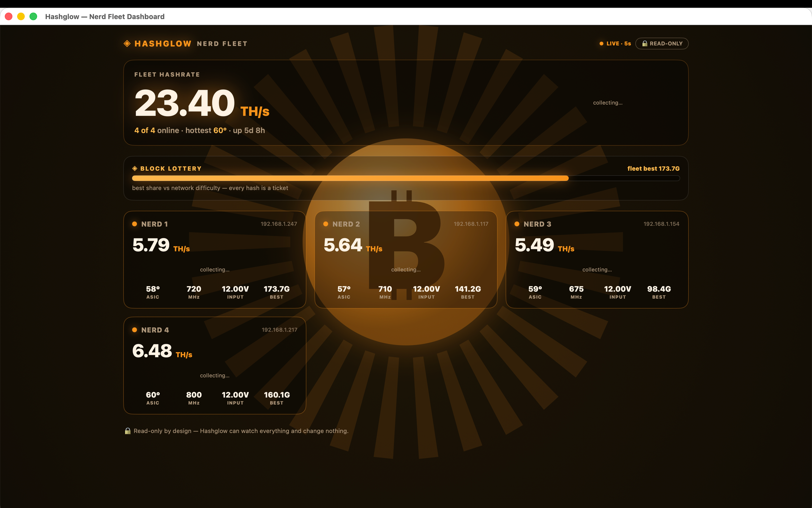Click the 141.2G BEST value

pyautogui.click(x=468, y=289)
